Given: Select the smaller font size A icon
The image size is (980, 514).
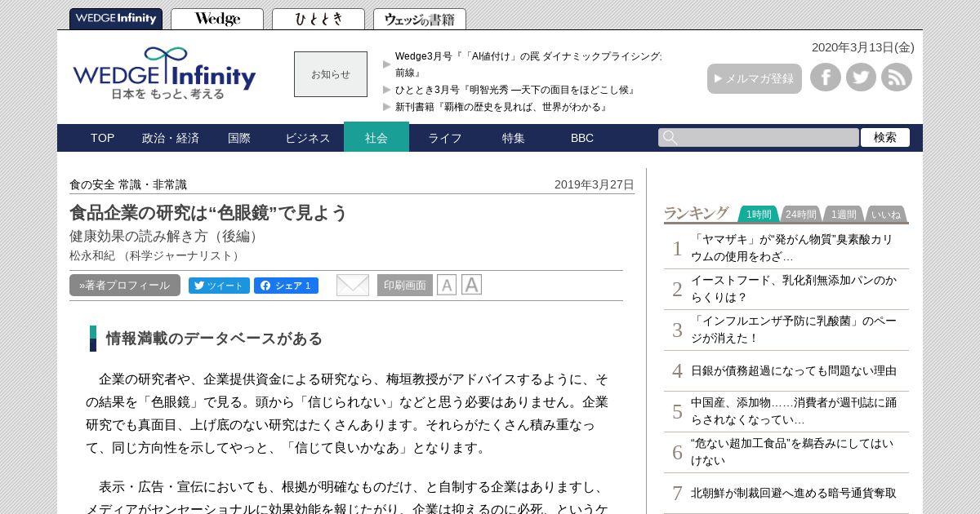Looking at the screenshot, I should (447, 285).
